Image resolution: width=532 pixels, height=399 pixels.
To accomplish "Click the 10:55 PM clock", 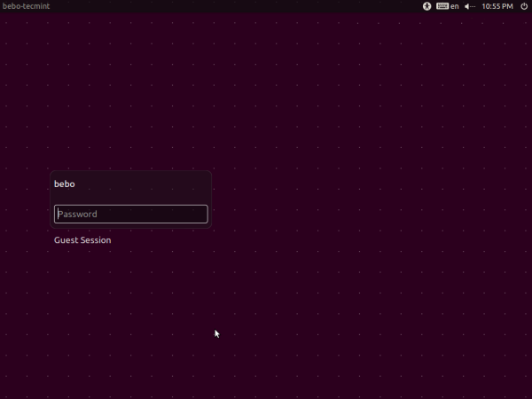I will [x=497, y=6].
